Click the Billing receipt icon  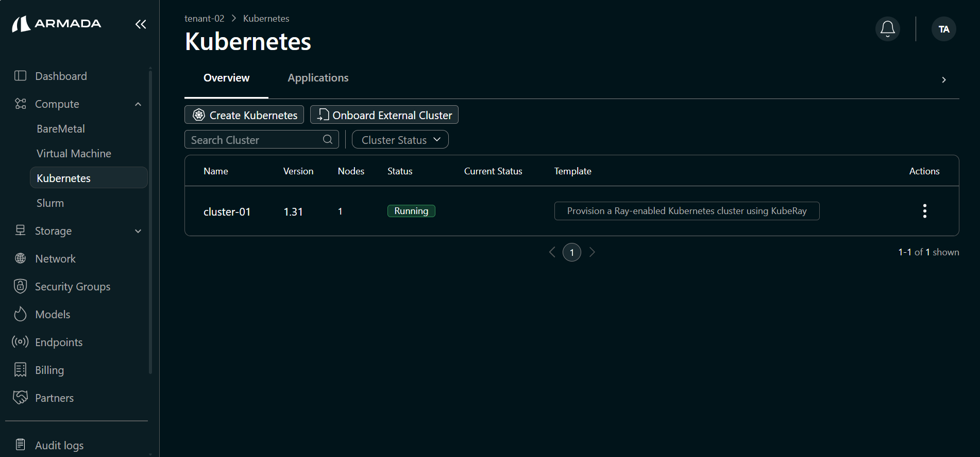click(21, 370)
